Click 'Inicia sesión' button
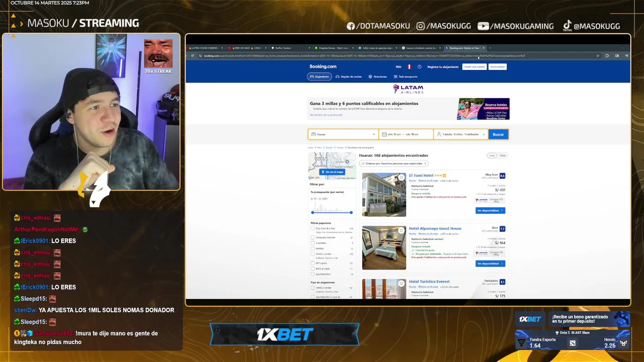The height and width of the screenshot is (362, 644). [498, 67]
